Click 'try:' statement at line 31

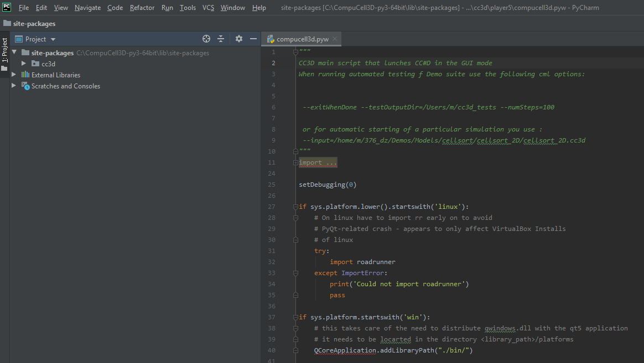321,251
